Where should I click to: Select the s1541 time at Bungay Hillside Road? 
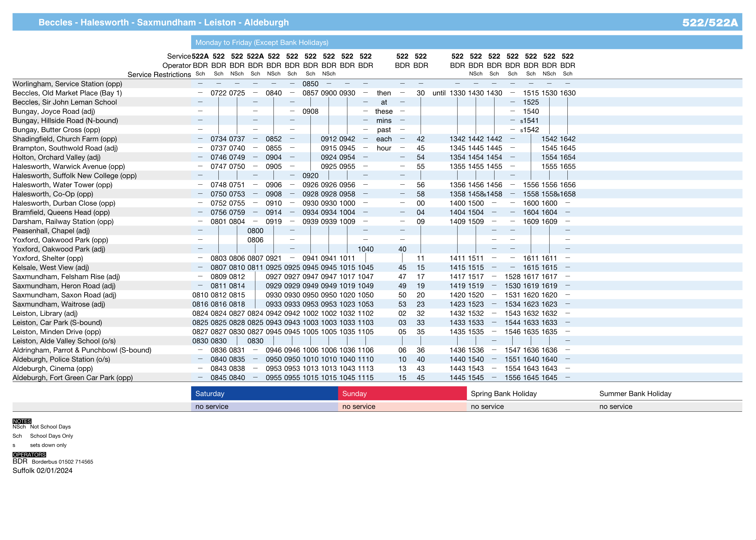(x=529, y=121)
